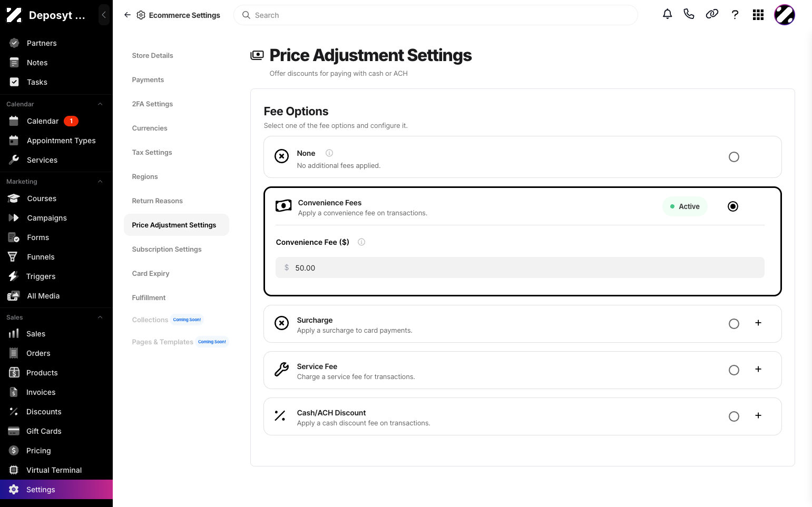Viewport: 812px width, 507px height.
Task: Expand the Service Fee option with plus
Action: click(758, 369)
